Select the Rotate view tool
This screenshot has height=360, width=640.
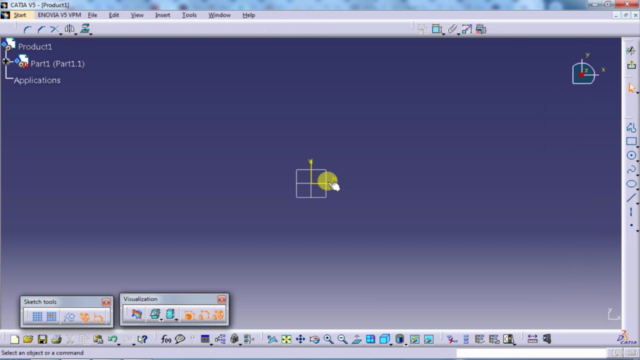click(314, 339)
